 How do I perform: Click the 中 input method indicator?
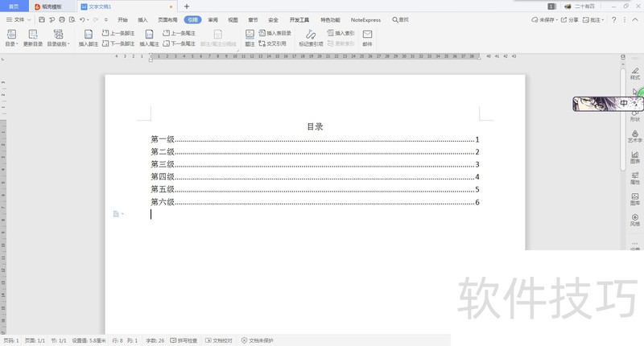tap(623, 104)
